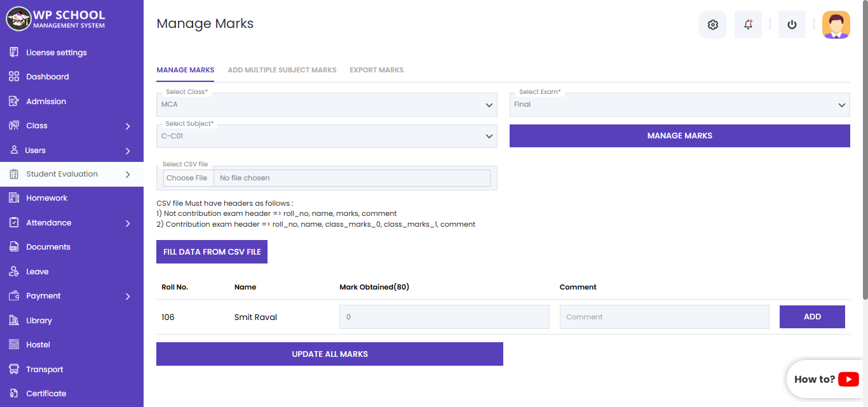
Task: Open the user profile avatar
Action: [x=836, y=25]
